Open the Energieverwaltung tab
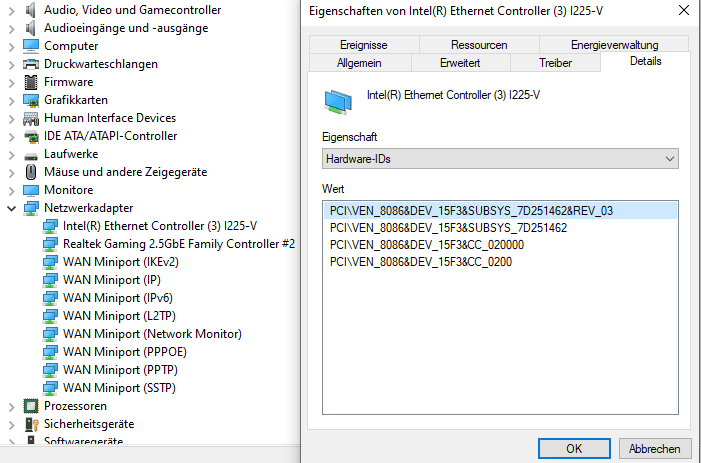Image resolution: width=701 pixels, height=463 pixels. [614, 45]
